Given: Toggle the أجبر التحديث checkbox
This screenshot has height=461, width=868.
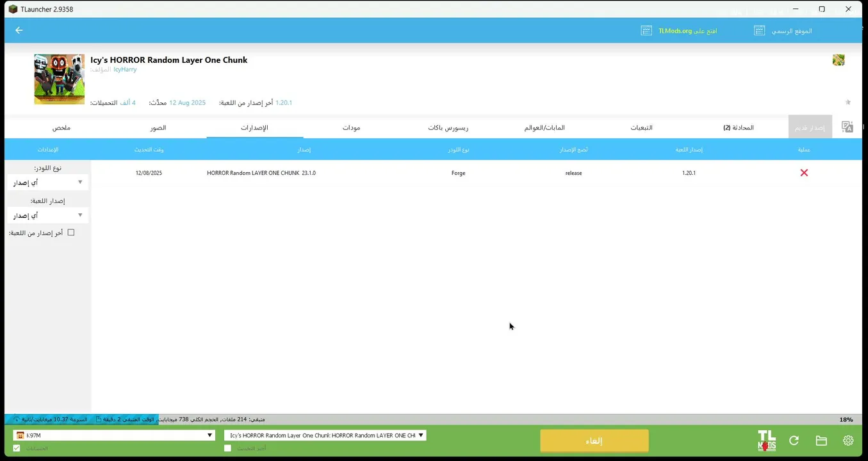Looking at the screenshot, I should click(227, 448).
